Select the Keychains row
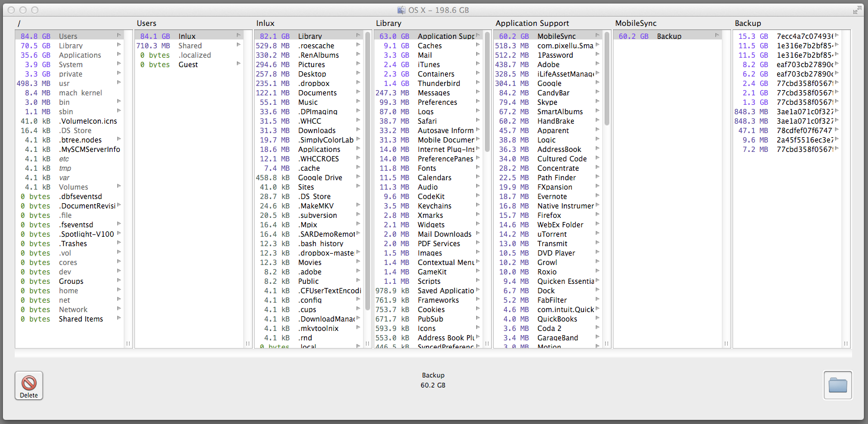 point(428,206)
